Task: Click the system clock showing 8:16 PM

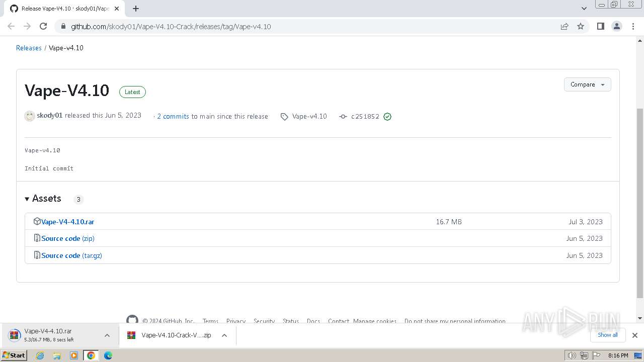Action: point(618,355)
